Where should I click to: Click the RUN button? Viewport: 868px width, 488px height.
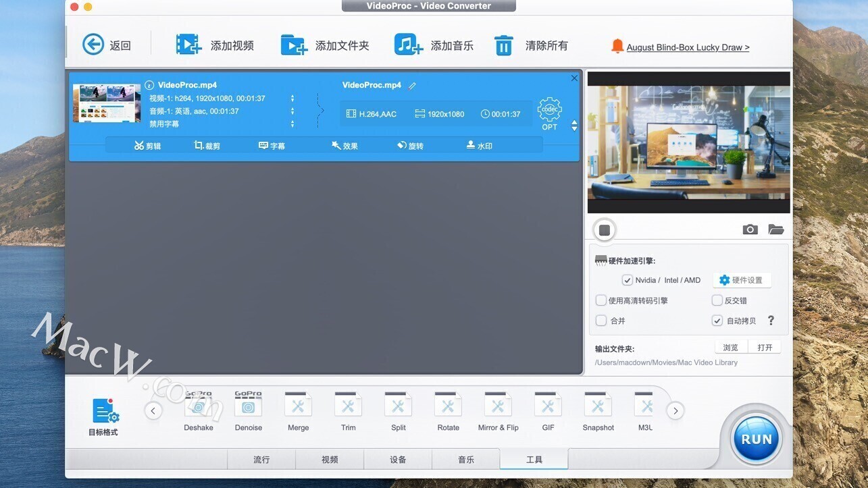pos(756,439)
